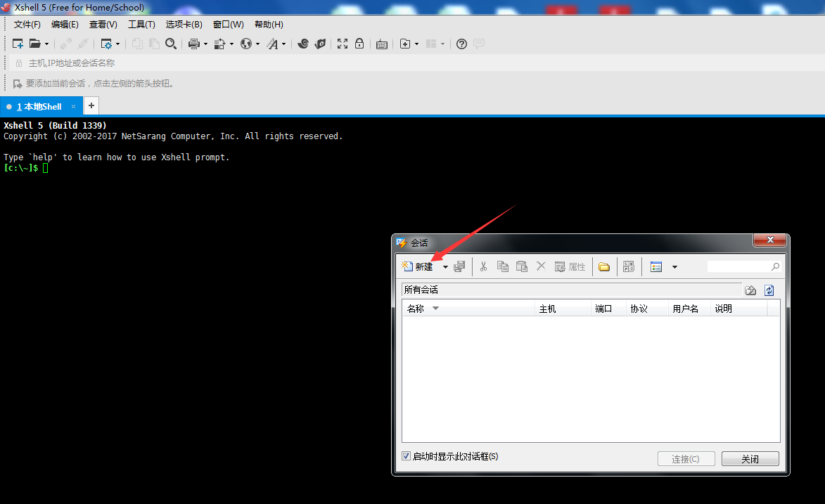Click the Paste icon in 会话 dialog
The image size is (825, 504).
click(x=521, y=266)
